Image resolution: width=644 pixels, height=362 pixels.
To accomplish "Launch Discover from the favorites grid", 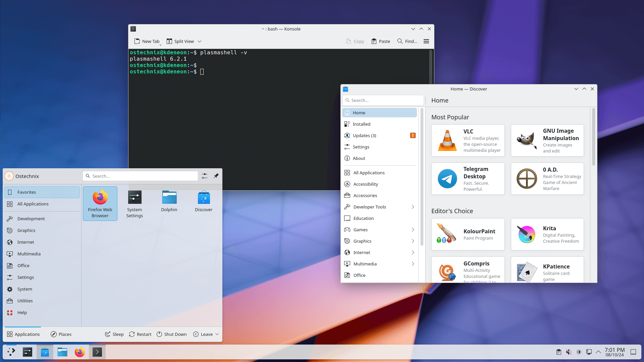I will pos(204,203).
